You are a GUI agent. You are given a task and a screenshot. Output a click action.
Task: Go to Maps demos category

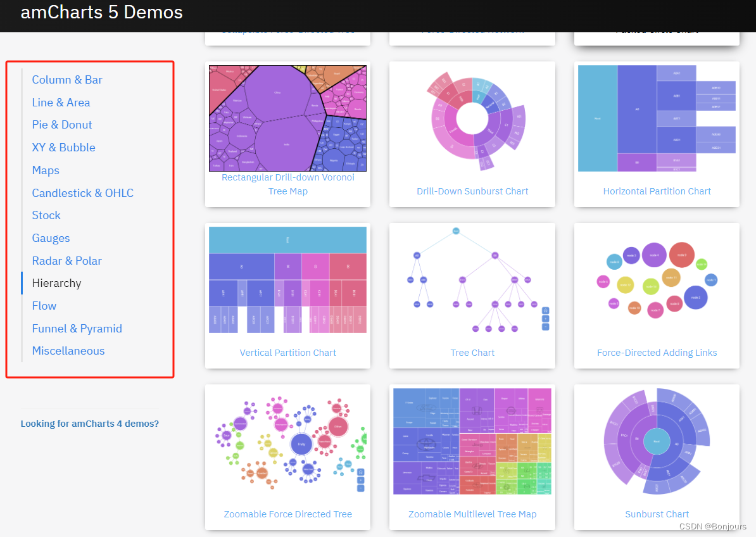click(x=46, y=170)
